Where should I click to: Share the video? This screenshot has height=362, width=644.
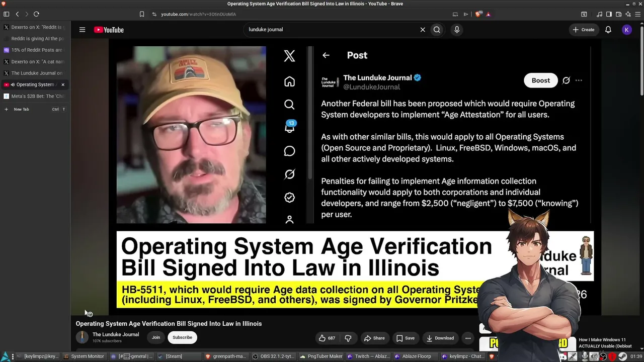click(374, 338)
